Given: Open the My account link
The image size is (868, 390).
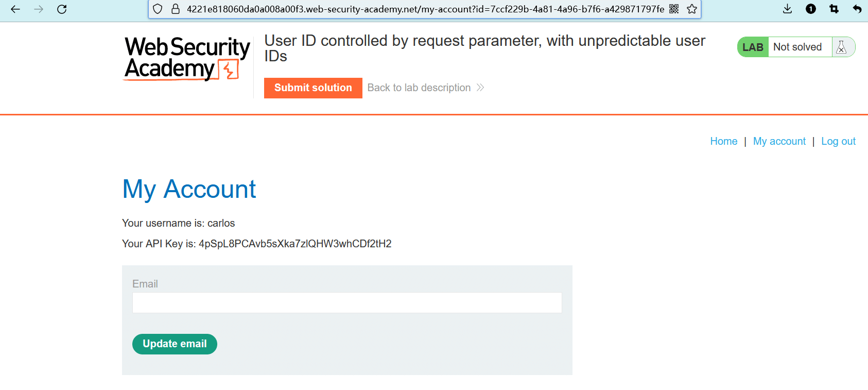Looking at the screenshot, I should [x=779, y=141].
